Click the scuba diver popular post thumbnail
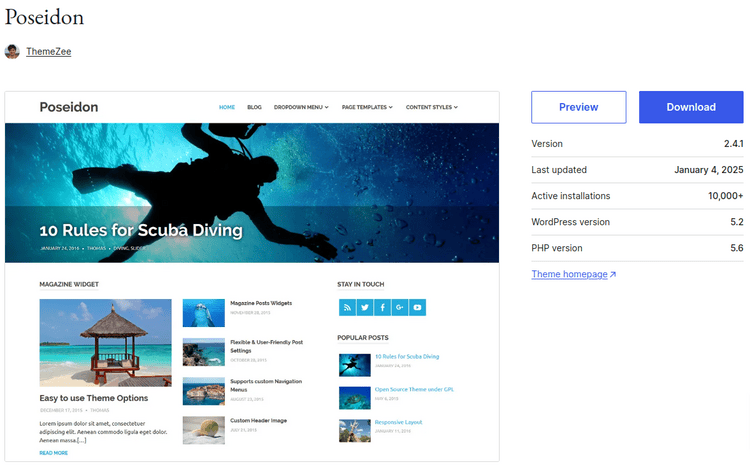Screen dimensions: 750x467 coord(352,364)
